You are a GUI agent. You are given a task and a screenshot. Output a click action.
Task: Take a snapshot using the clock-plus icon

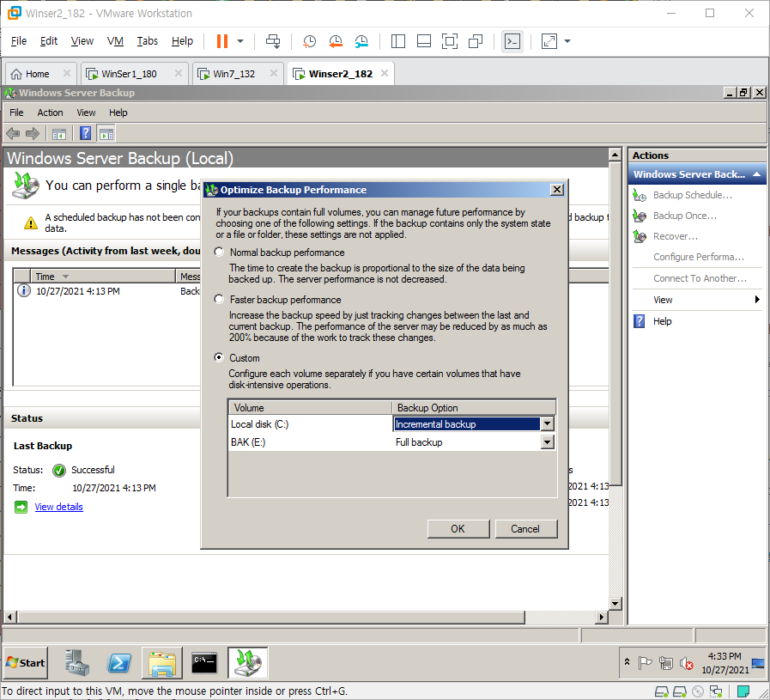pyautogui.click(x=309, y=41)
